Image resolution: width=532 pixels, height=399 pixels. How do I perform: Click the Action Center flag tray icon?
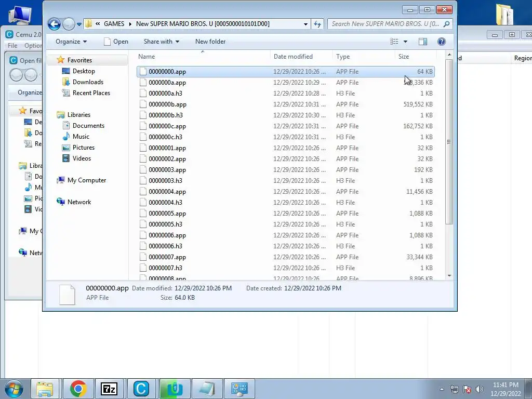[x=467, y=389]
